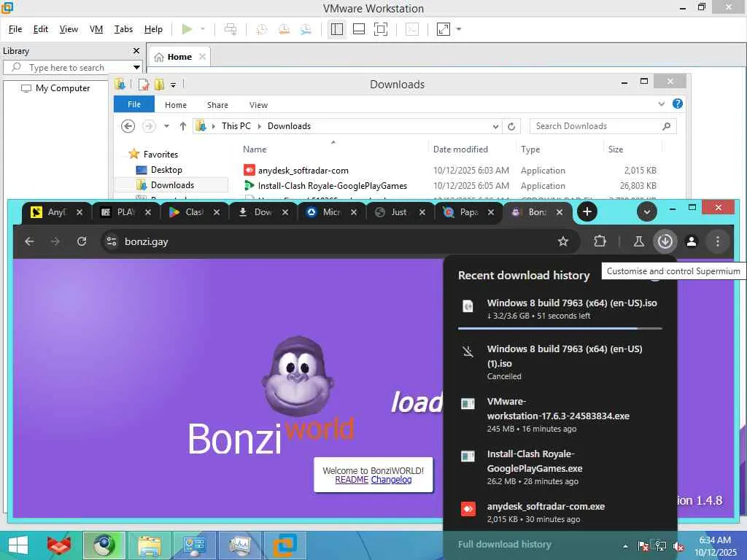Click Full download history in the downloads popup

(x=505, y=544)
